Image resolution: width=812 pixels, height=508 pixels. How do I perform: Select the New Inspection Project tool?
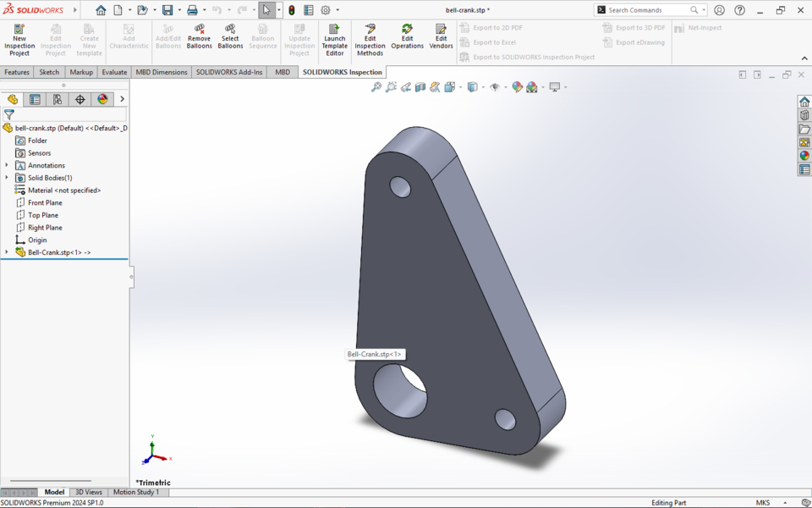tap(19, 38)
